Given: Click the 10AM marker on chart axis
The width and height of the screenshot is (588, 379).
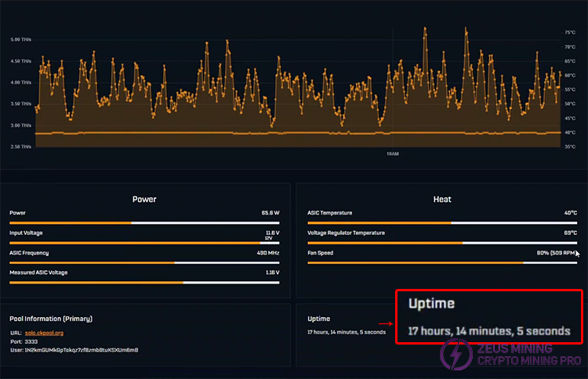Looking at the screenshot, I should (393, 154).
